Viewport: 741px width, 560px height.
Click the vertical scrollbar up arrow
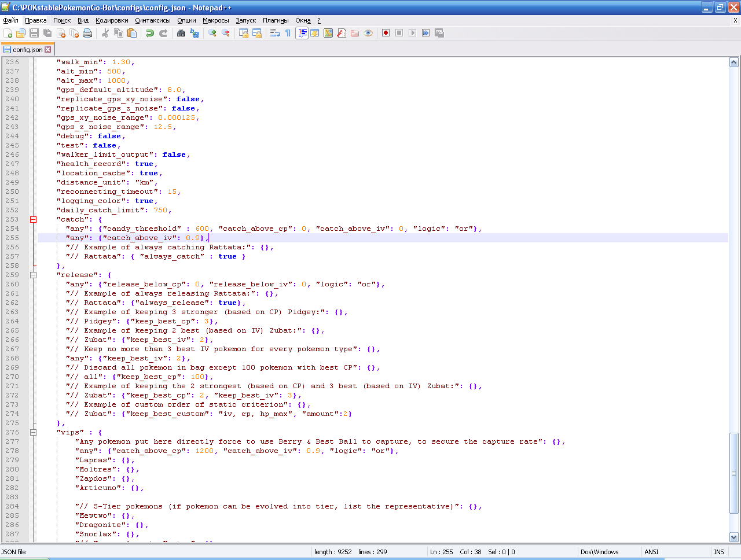click(x=733, y=62)
